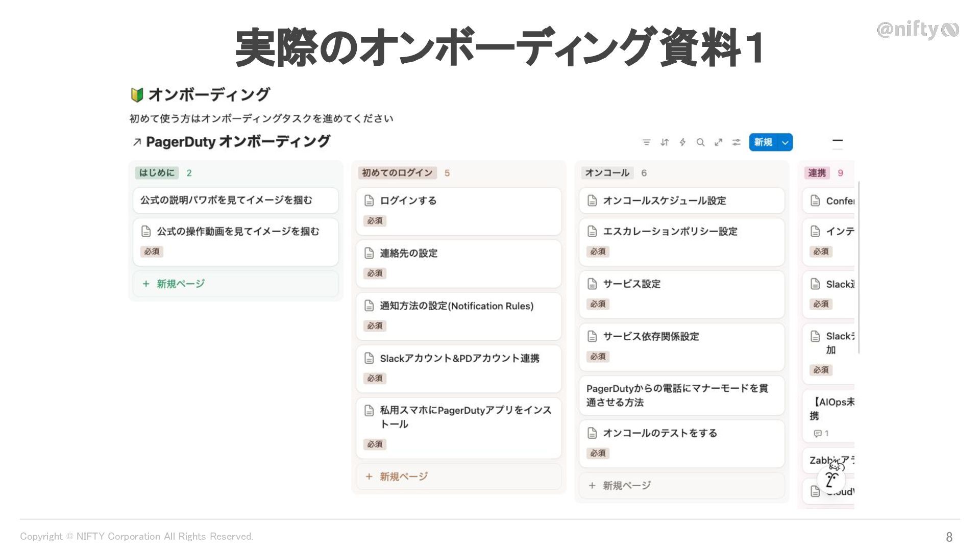Click the floating assistant face icon
The image size is (980, 551).
pos(831,479)
